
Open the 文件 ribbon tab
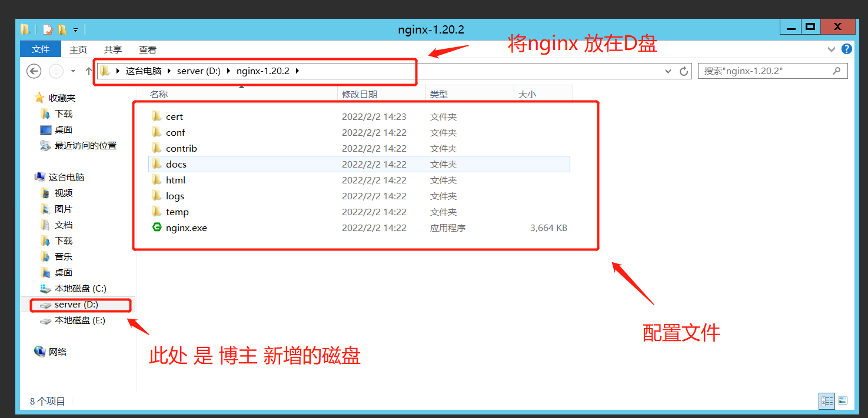[41, 49]
